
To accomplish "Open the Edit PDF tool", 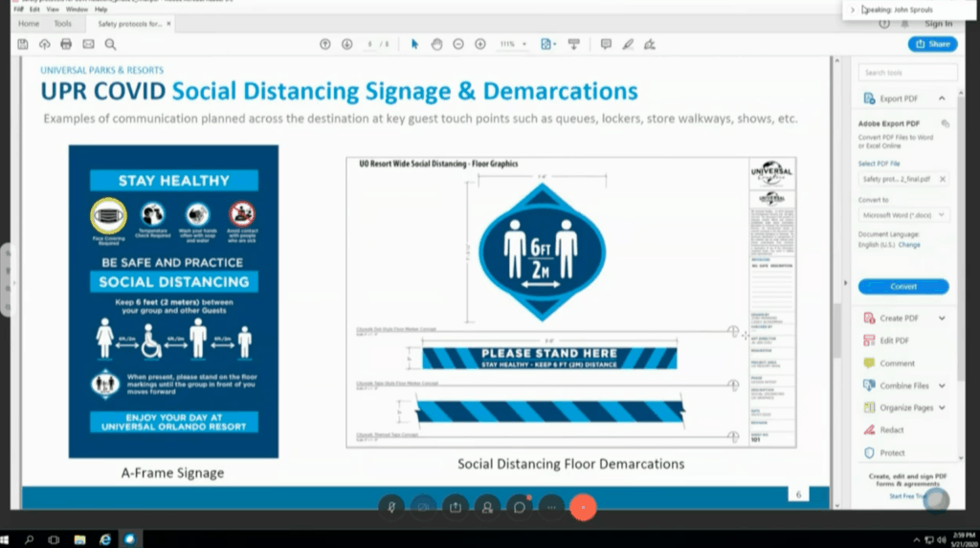I will (x=893, y=340).
